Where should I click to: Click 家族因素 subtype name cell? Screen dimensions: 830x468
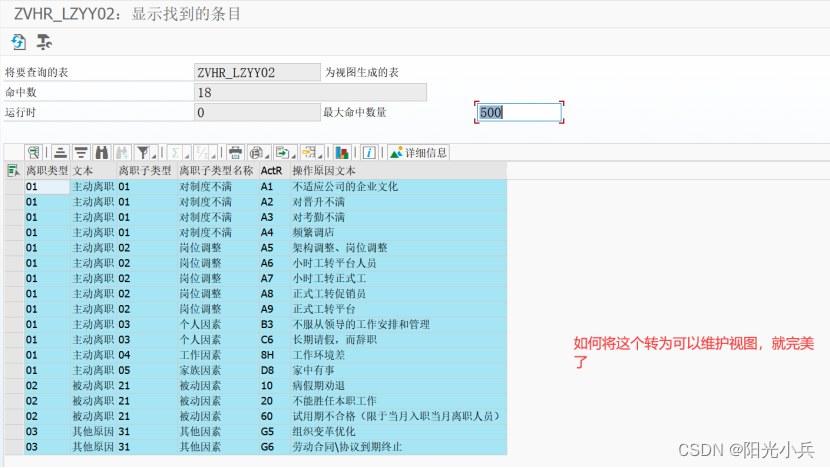[218, 371]
